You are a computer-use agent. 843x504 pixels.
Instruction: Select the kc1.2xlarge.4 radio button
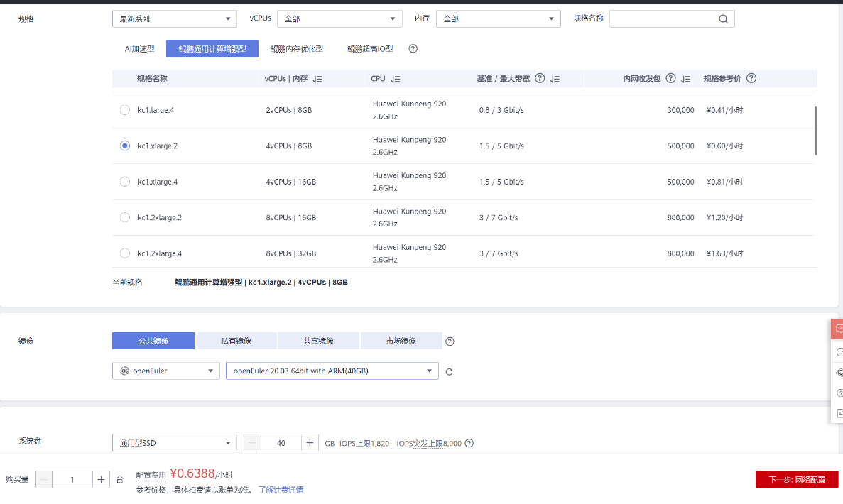(125, 253)
